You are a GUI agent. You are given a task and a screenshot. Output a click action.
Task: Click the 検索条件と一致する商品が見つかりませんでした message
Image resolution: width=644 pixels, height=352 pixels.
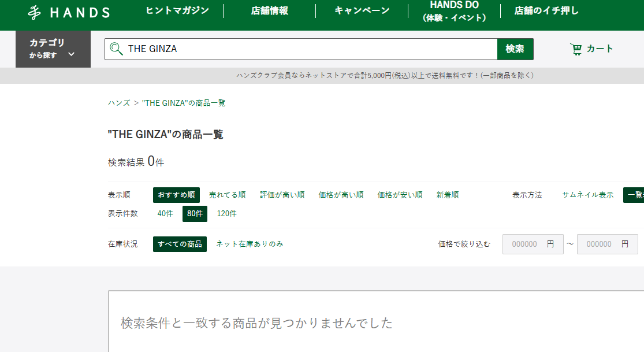tap(256, 323)
